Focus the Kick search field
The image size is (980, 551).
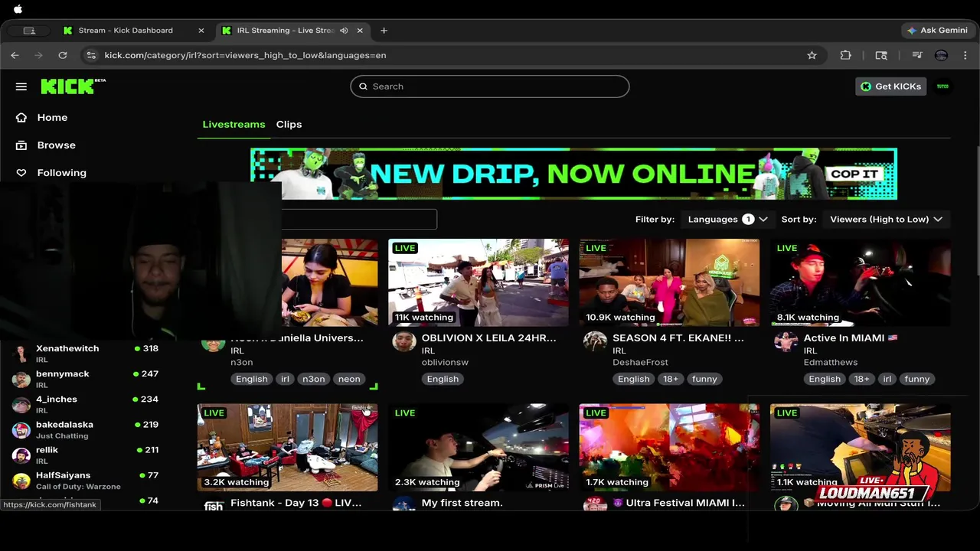490,86
